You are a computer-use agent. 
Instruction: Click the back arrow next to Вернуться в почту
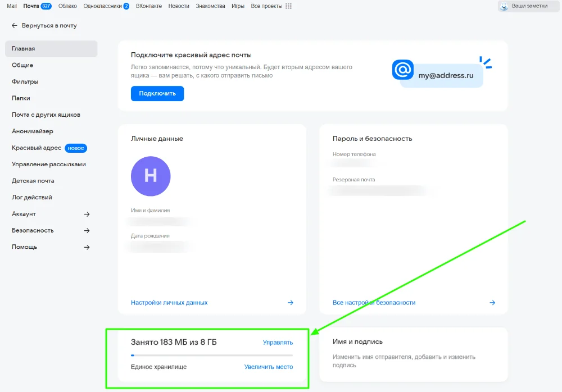click(15, 25)
